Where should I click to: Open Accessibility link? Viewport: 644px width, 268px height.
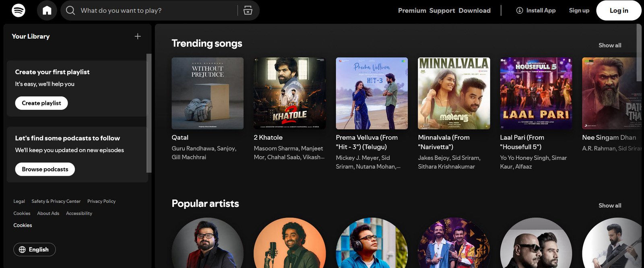pos(79,213)
